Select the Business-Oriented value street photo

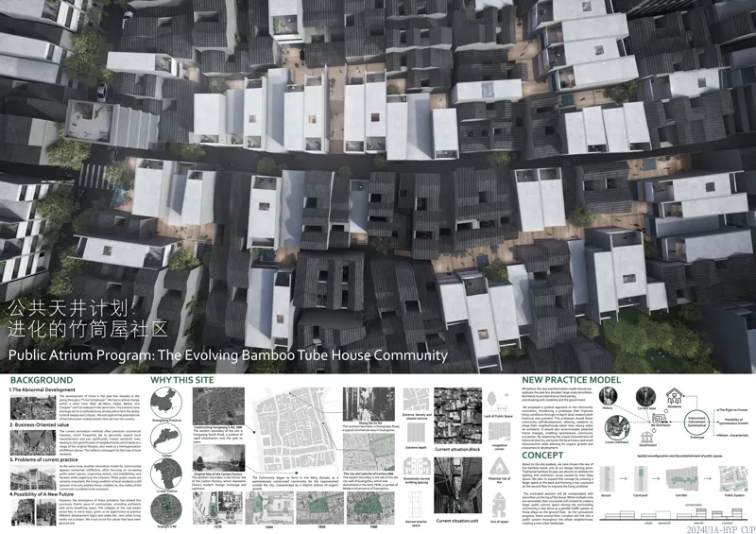coord(33,443)
